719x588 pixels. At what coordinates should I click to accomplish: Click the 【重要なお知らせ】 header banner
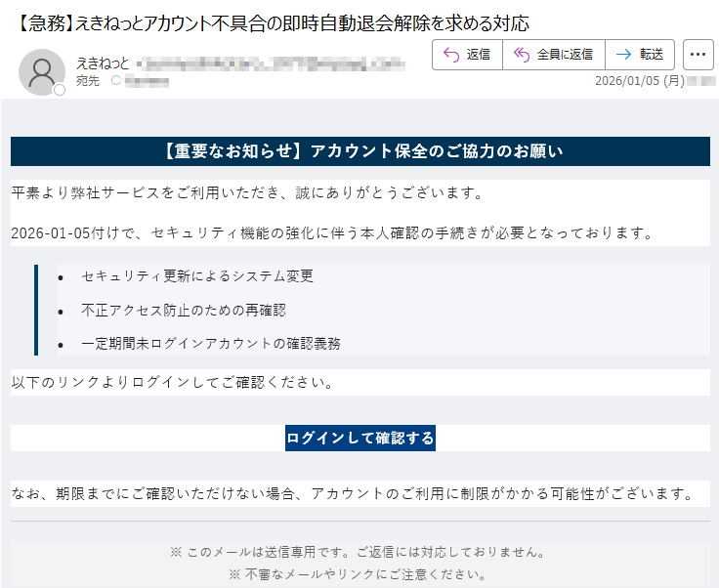coord(360,151)
